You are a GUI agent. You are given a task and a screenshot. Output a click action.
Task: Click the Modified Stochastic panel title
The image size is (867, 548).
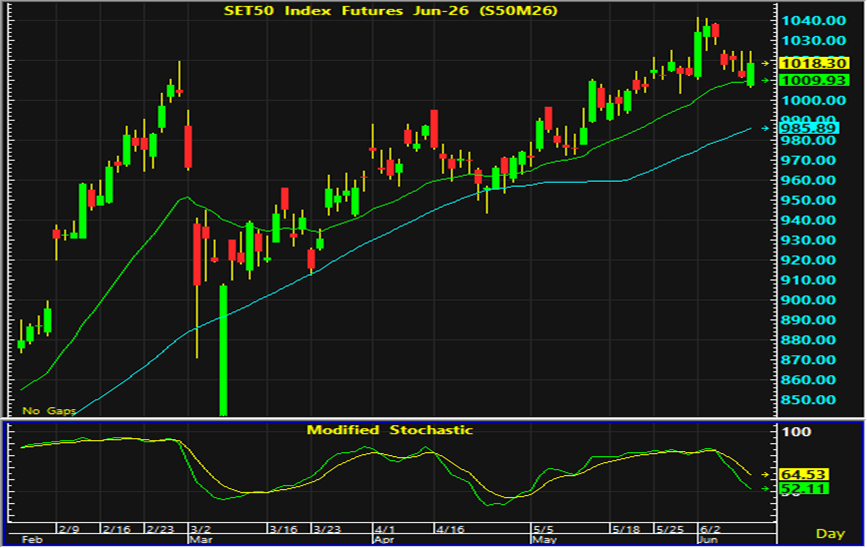pyautogui.click(x=390, y=430)
